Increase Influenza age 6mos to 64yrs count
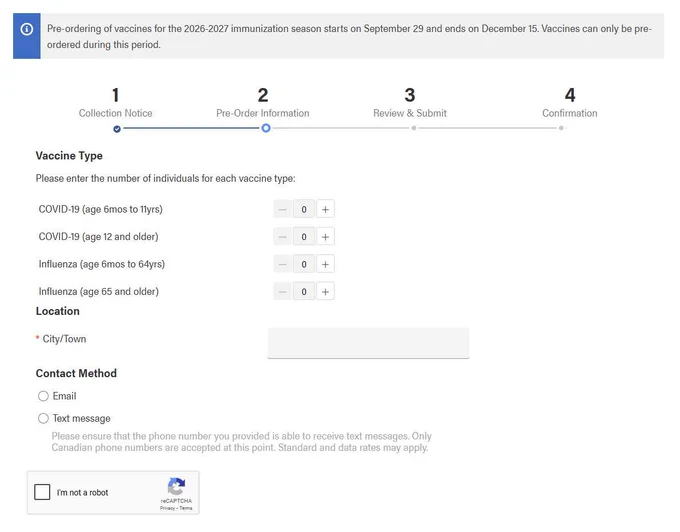 tap(325, 264)
